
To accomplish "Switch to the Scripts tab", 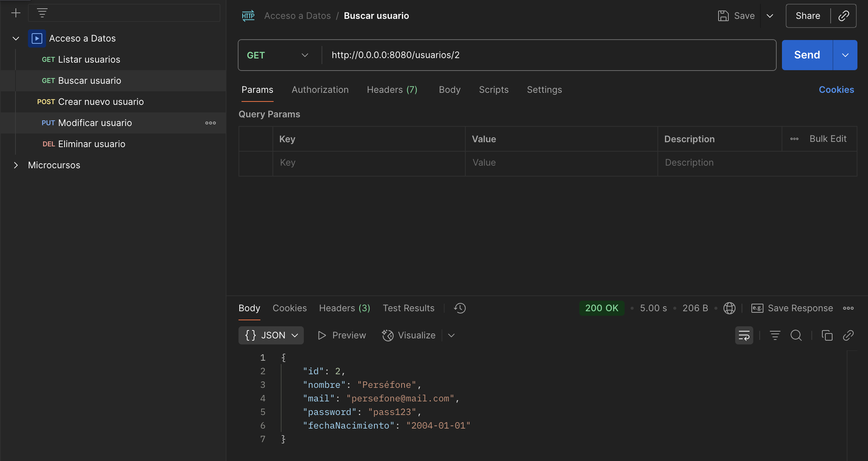I will point(494,90).
